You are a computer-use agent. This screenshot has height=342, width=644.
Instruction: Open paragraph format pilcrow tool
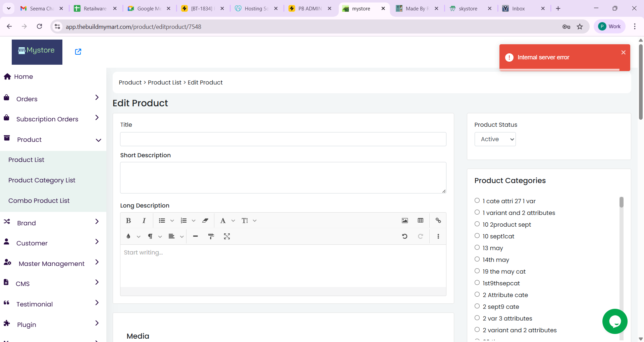[x=150, y=236]
